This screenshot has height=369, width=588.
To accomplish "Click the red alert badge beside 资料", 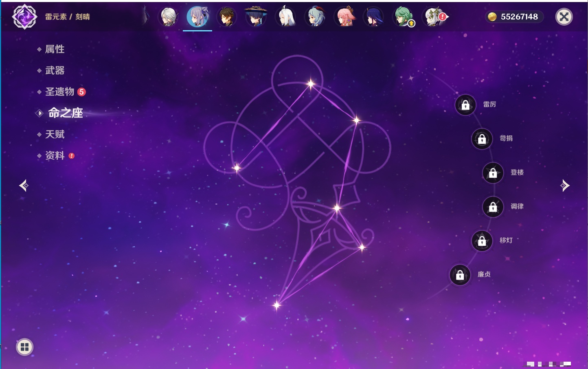I will pyautogui.click(x=72, y=156).
